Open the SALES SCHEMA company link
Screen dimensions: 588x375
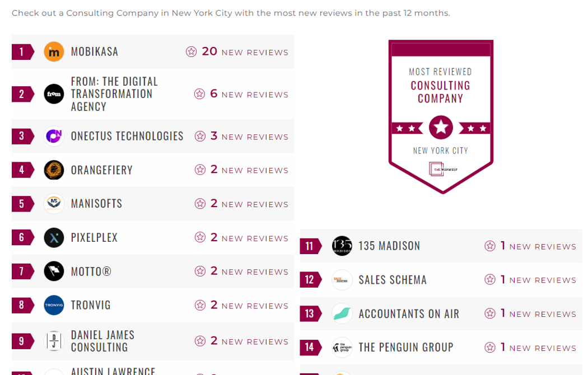[x=393, y=280]
